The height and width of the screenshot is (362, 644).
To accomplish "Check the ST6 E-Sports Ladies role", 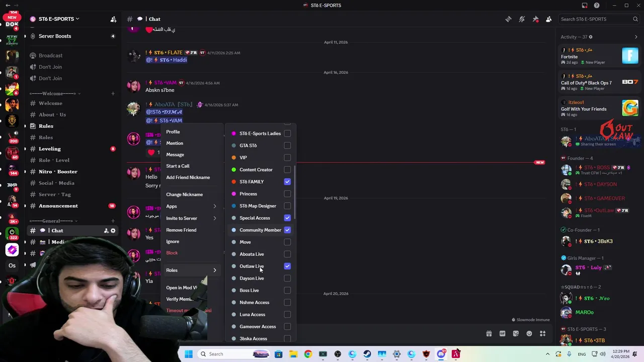I will click(x=287, y=133).
